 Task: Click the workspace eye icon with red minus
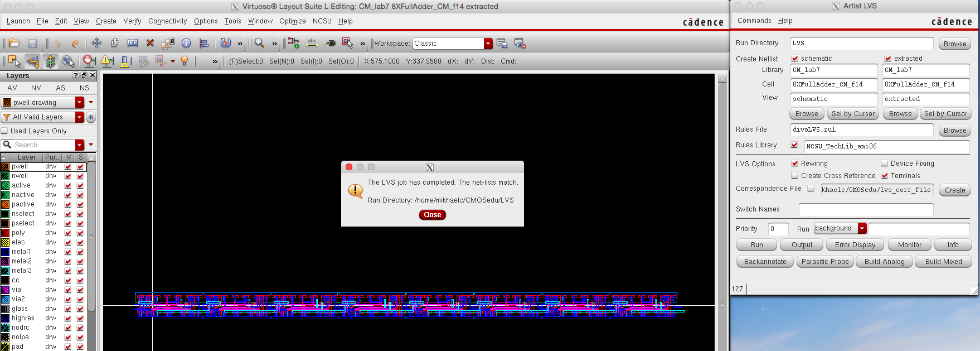pos(520,43)
